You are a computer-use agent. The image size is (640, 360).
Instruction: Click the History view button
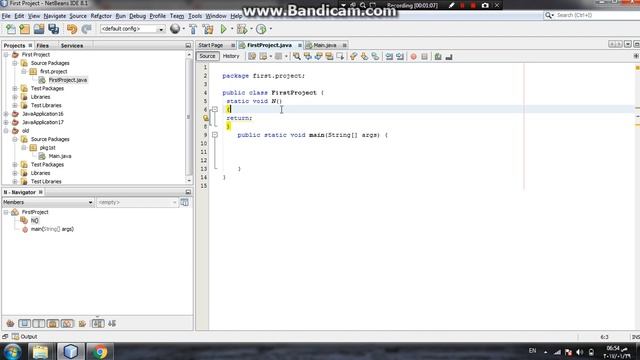pyautogui.click(x=231, y=56)
